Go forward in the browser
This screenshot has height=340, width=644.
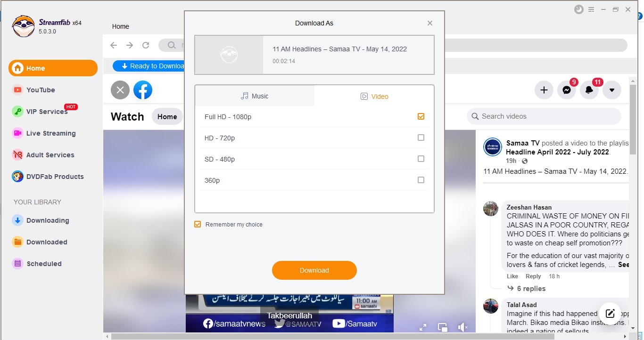(130, 45)
